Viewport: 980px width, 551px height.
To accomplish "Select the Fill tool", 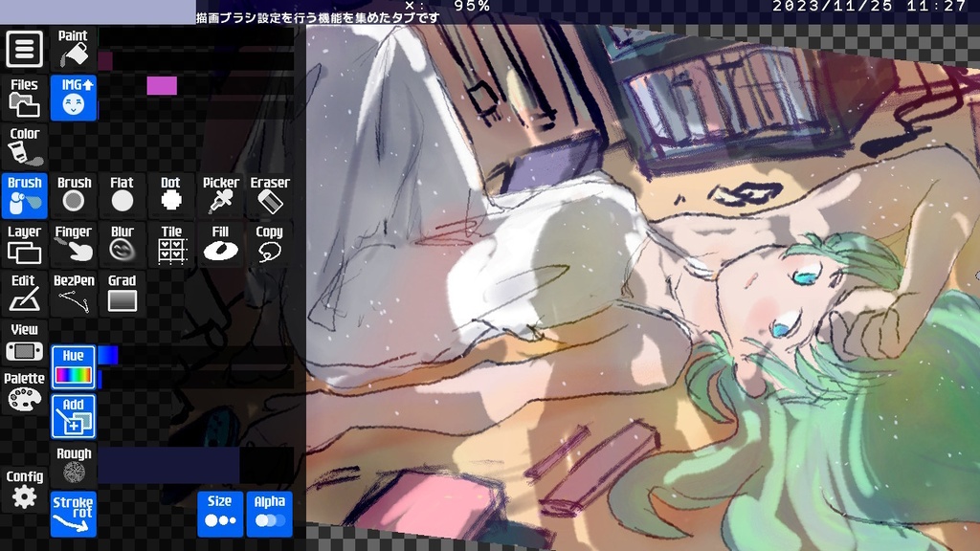I will [220, 245].
